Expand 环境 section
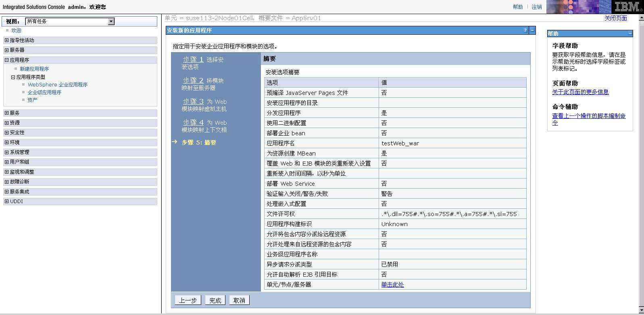 [6, 143]
